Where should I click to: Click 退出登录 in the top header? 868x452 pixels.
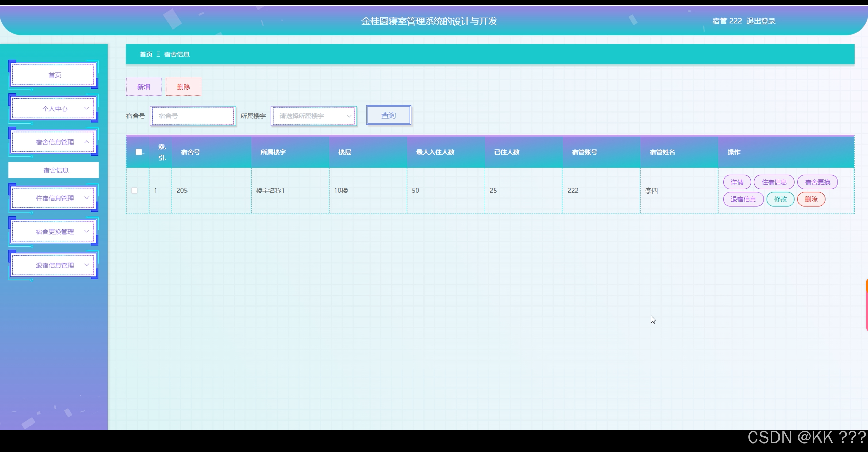(761, 21)
